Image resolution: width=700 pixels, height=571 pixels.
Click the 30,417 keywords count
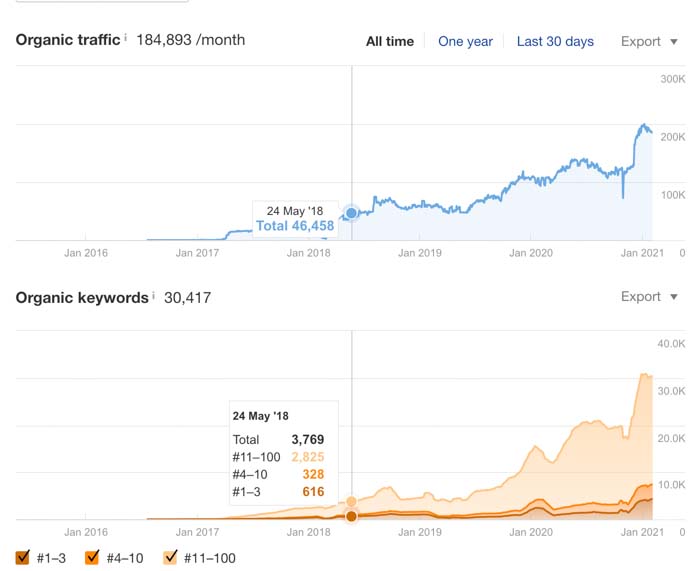point(188,298)
